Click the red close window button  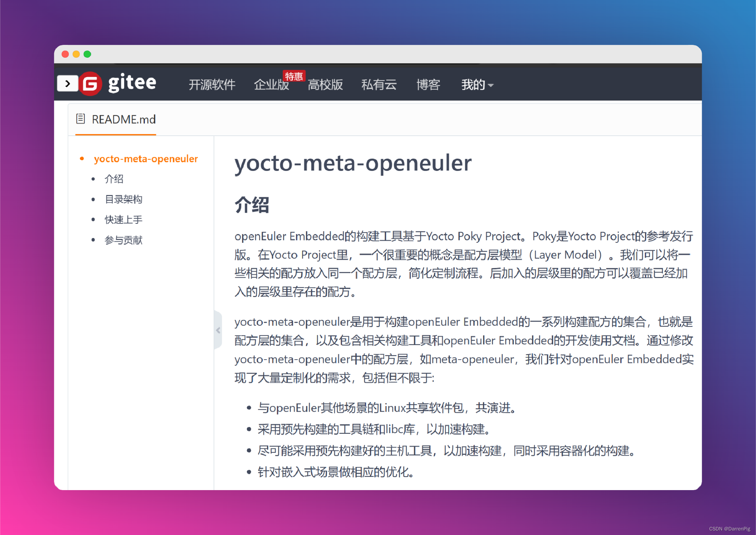(x=65, y=54)
